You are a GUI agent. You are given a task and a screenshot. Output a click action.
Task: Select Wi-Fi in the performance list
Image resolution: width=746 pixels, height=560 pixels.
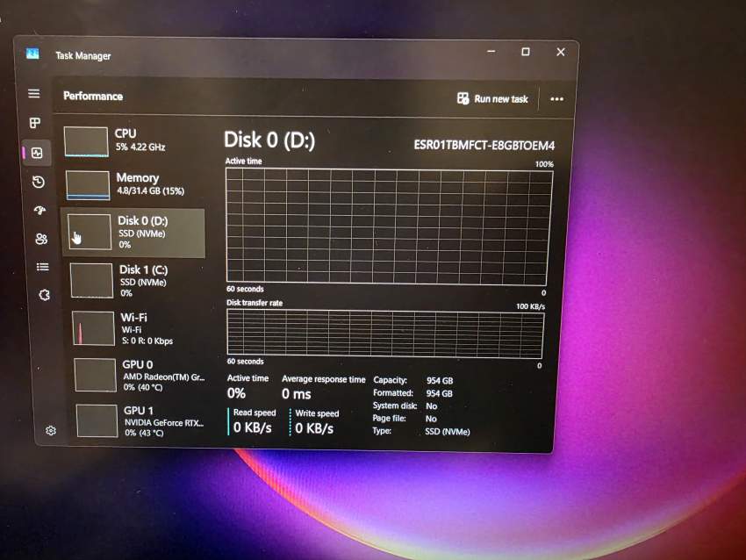(x=139, y=328)
